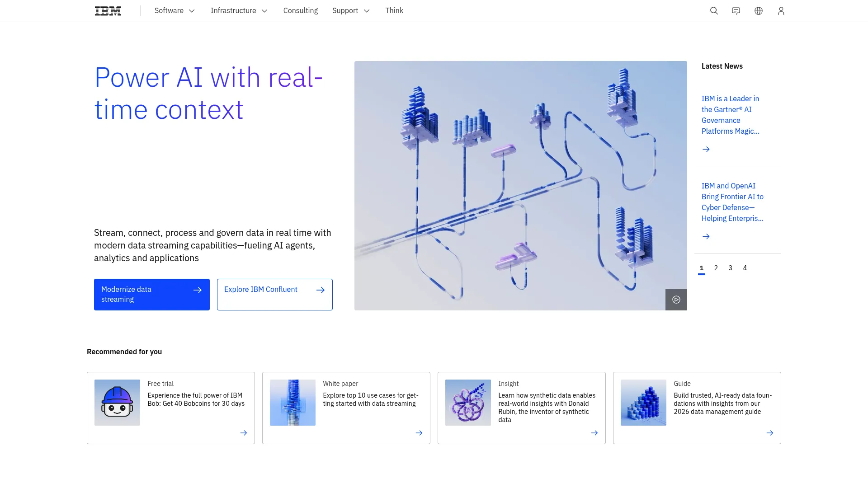
Task: Click the Latest News heading
Action: tap(722, 66)
